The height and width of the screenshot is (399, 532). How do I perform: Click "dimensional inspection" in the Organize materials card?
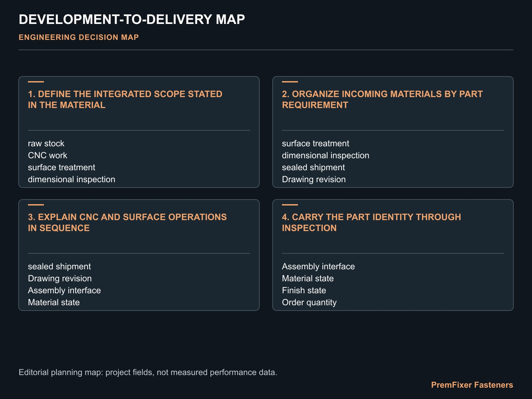coord(326,156)
